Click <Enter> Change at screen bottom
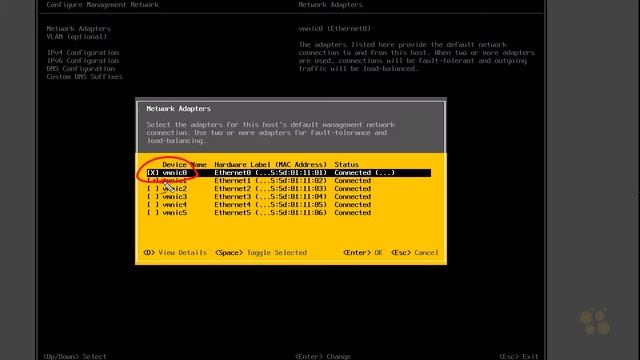 coord(323,356)
